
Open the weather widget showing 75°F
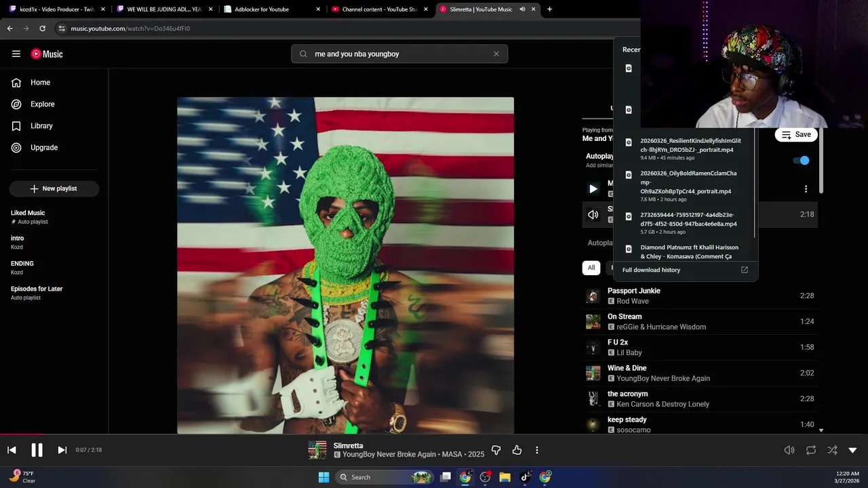22,477
